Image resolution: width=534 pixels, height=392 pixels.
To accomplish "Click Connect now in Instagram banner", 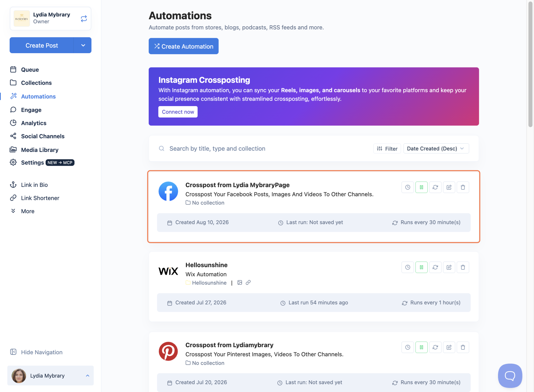I will tap(178, 112).
